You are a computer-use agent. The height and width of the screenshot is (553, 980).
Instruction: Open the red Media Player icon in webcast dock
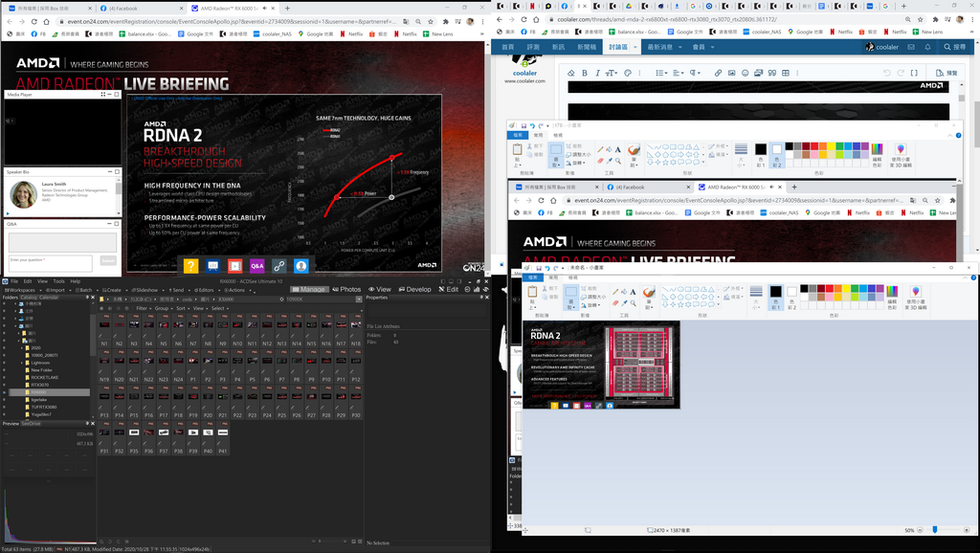[x=235, y=266]
